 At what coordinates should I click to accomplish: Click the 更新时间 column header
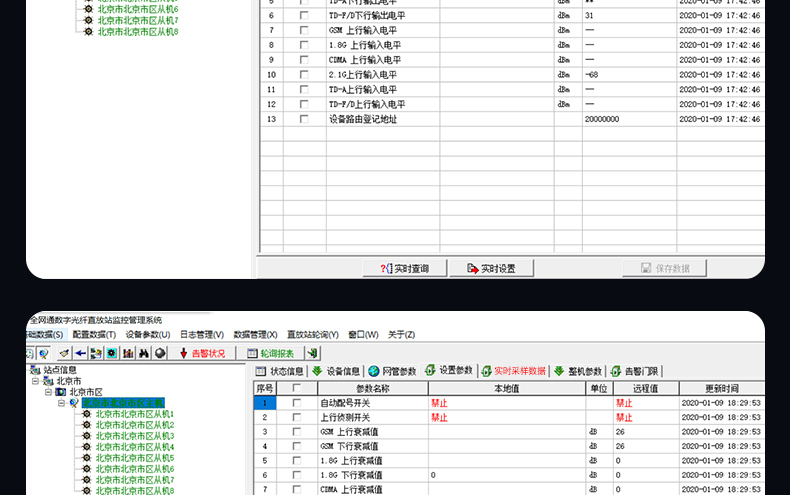click(x=721, y=388)
